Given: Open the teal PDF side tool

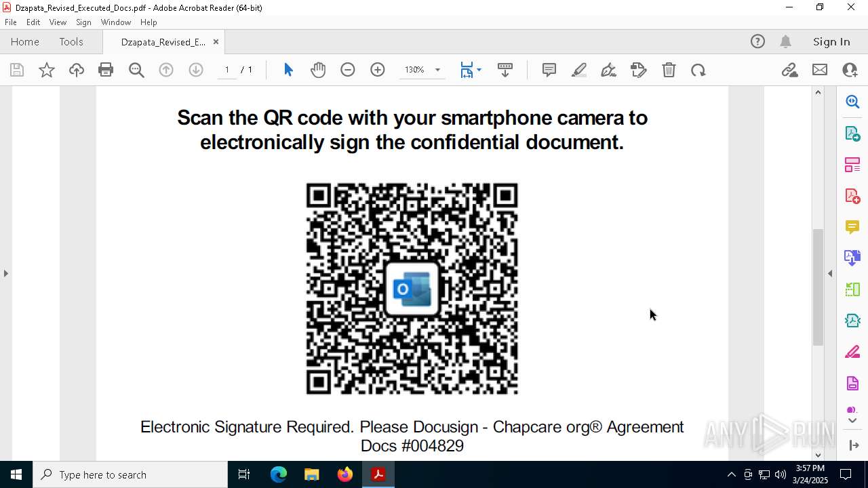Looking at the screenshot, I should (852, 321).
